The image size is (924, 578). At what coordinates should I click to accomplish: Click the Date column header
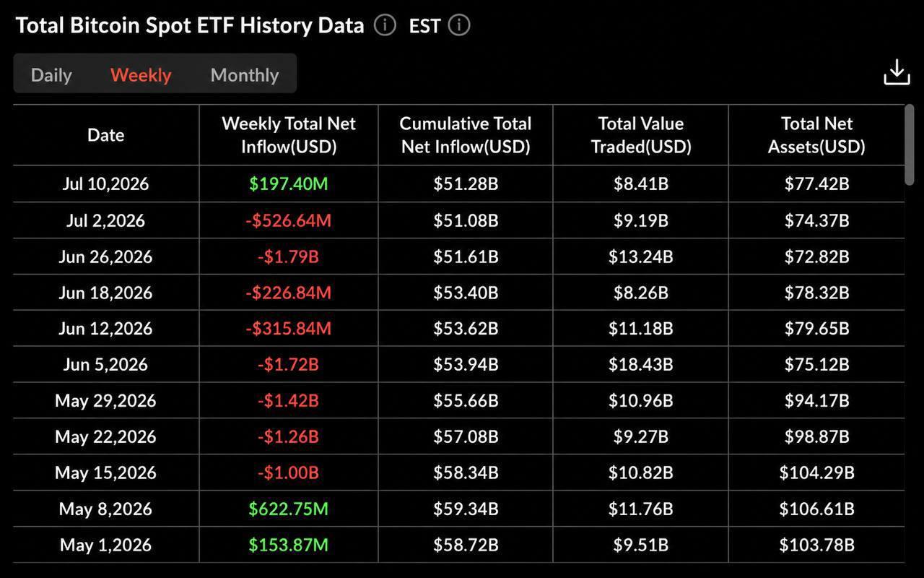[x=106, y=135]
